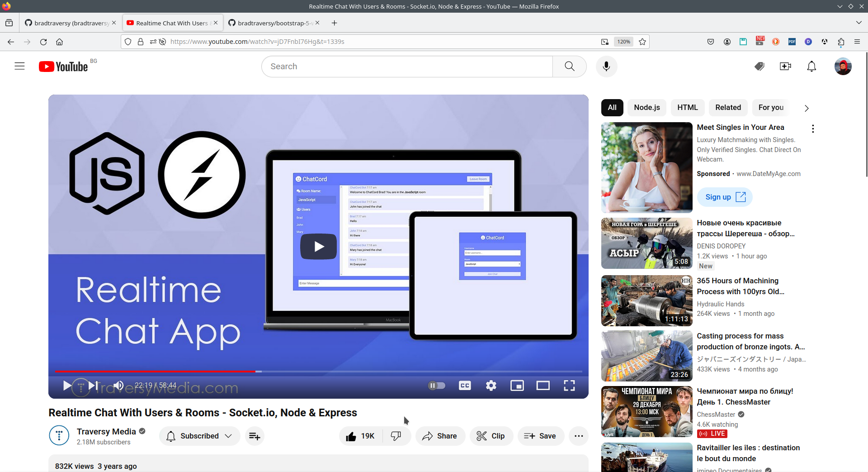Open the ad options three-dot menu
868x472 pixels.
click(x=813, y=129)
